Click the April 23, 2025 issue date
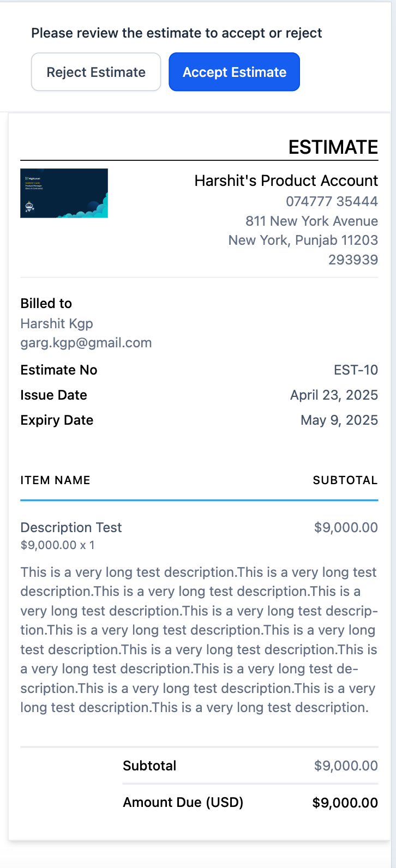Image resolution: width=396 pixels, height=868 pixels. [334, 395]
